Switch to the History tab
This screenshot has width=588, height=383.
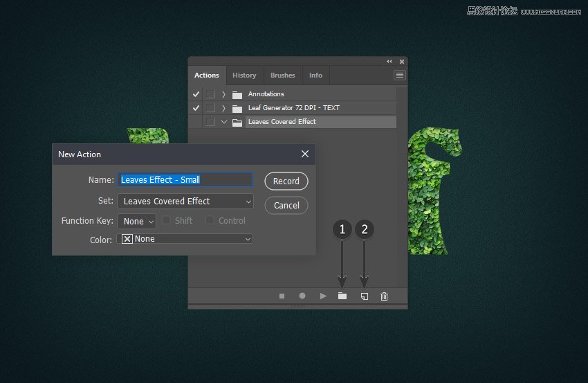coord(244,75)
